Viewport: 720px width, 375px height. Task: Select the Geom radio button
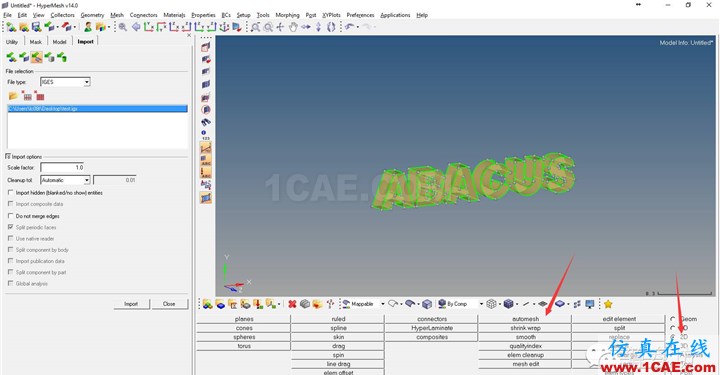tap(673, 319)
